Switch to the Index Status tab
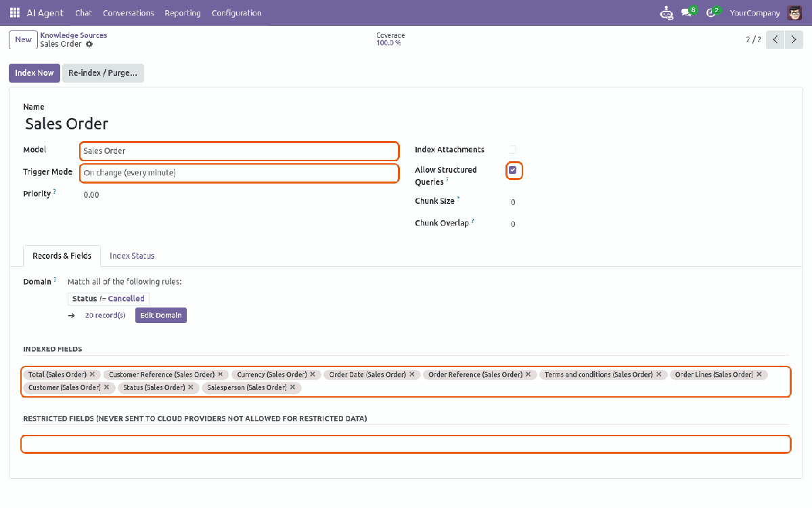 (132, 256)
